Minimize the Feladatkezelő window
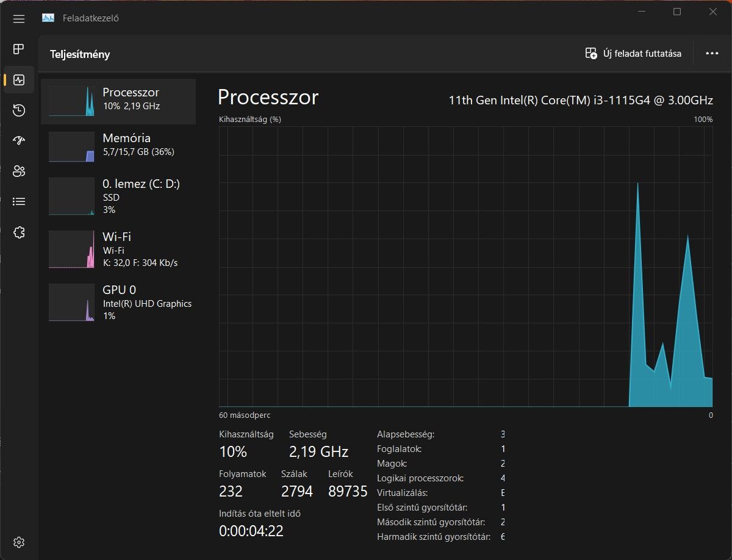The image size is (732, 560). point(642,12)
